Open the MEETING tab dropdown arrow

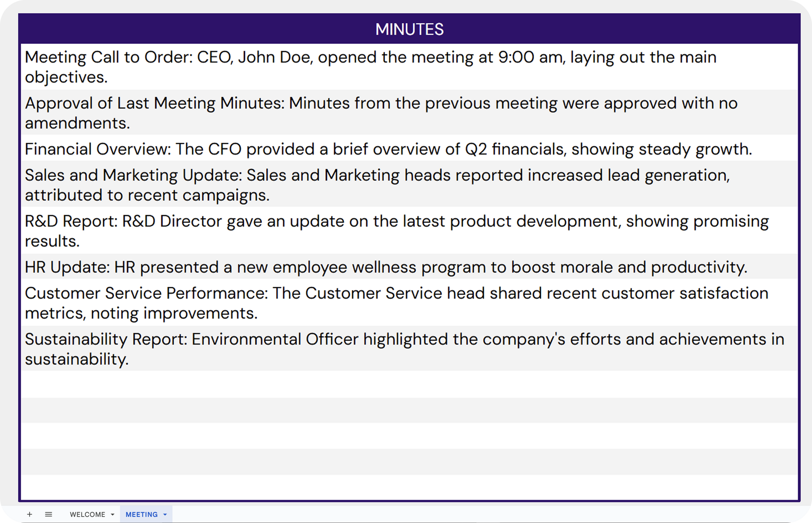pyautogui.click(x=165, y=514)
